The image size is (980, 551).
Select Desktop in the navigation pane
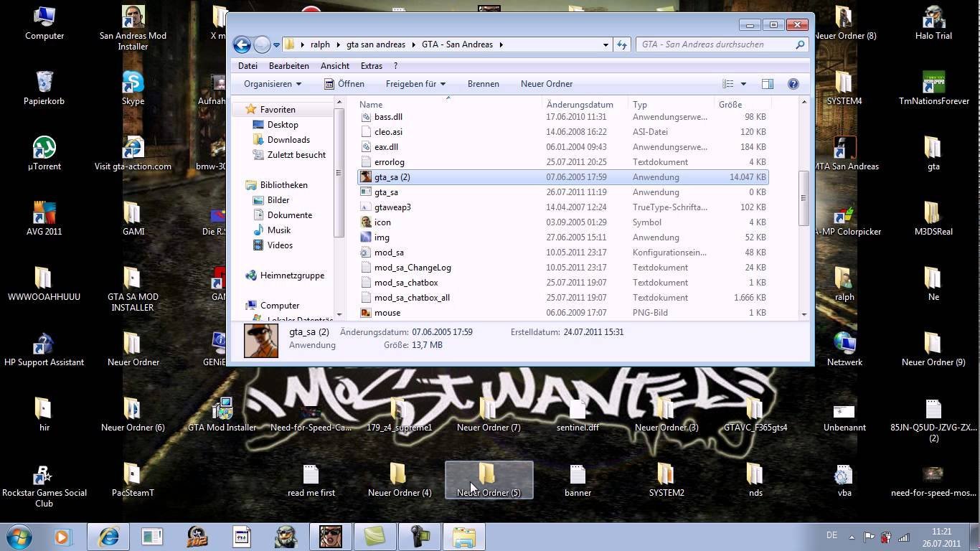[283, 125]
